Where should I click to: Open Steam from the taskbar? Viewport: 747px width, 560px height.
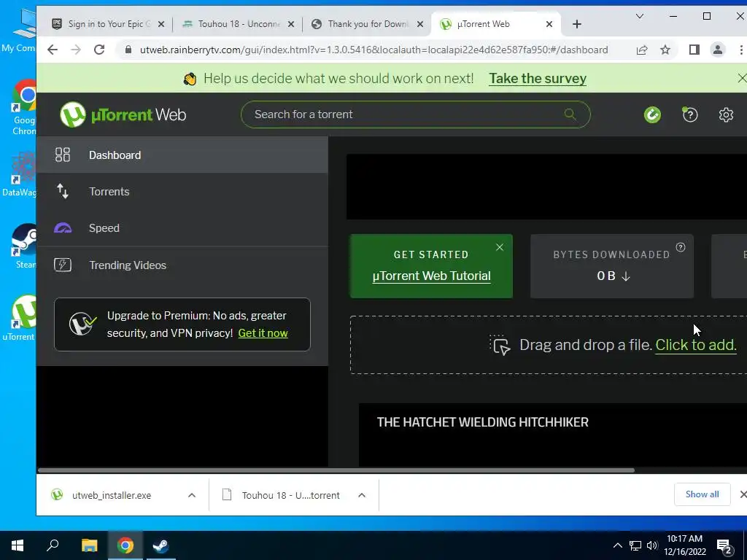coord(160,545)
